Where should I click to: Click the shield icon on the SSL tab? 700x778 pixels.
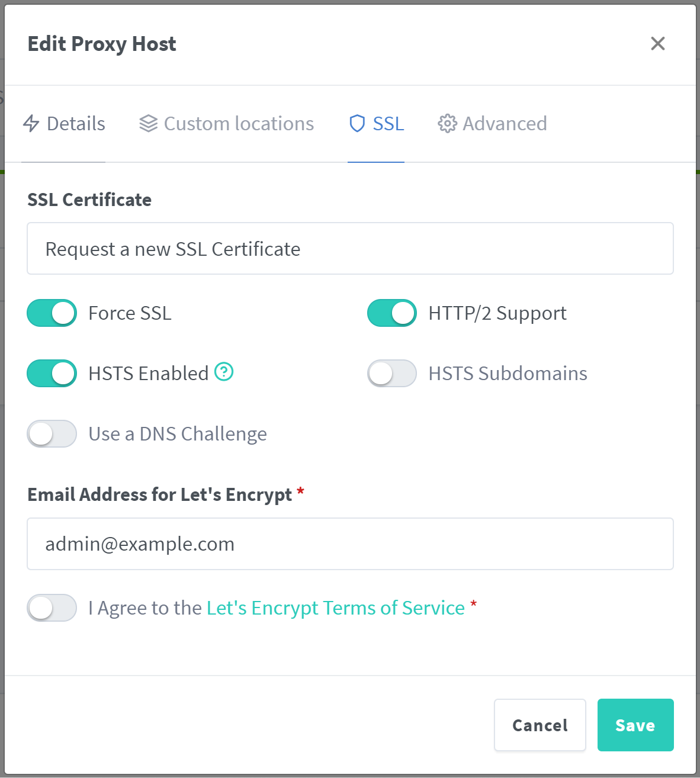click(x=357, y=123)
